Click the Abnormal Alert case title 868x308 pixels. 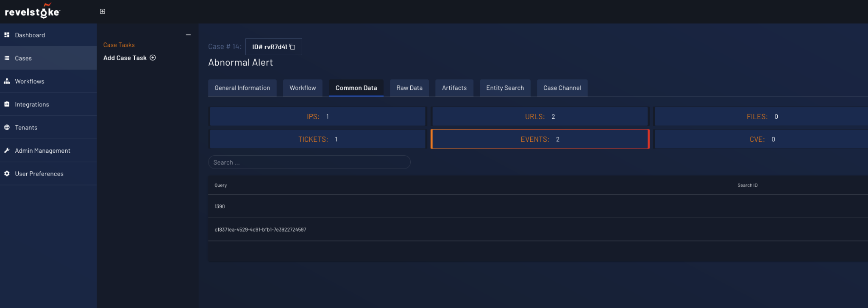pyautogui.click(x=240, y=62)
